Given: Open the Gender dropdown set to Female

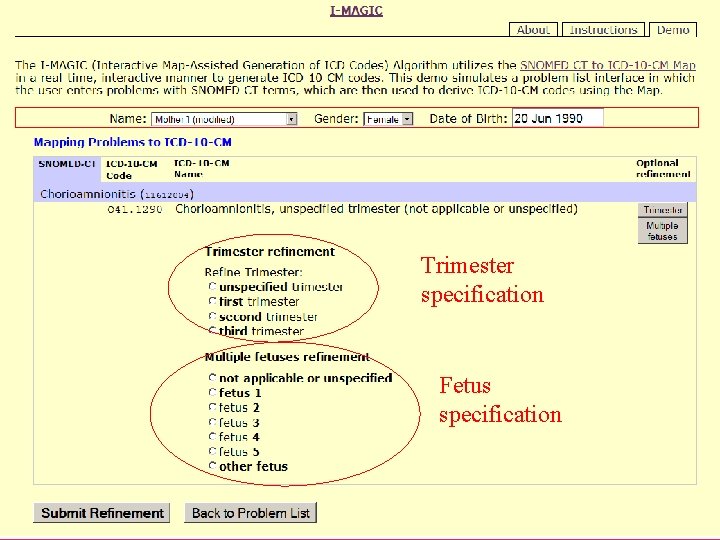Looking at the screenshot, I should click(388, 119).
